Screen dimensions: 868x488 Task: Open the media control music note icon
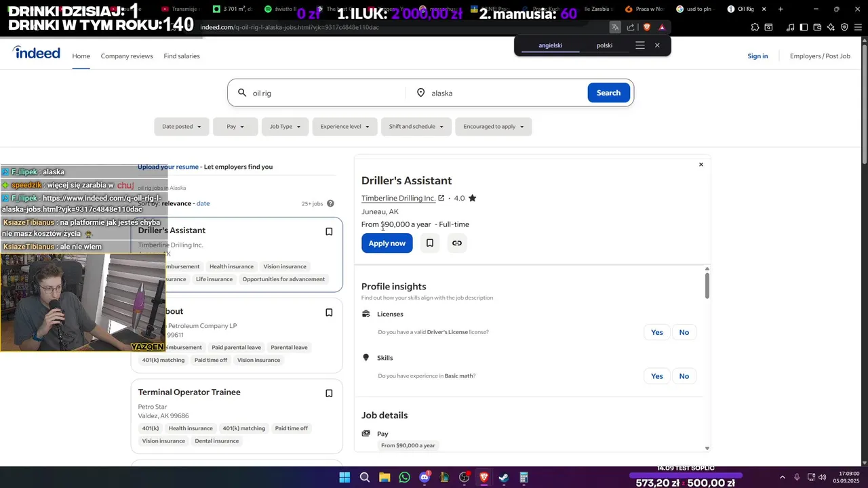coord(790,27)
